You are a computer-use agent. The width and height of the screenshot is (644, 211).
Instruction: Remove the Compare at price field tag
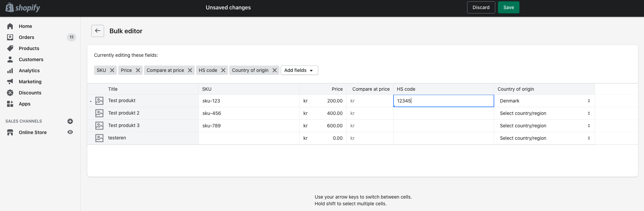(190, 70)
